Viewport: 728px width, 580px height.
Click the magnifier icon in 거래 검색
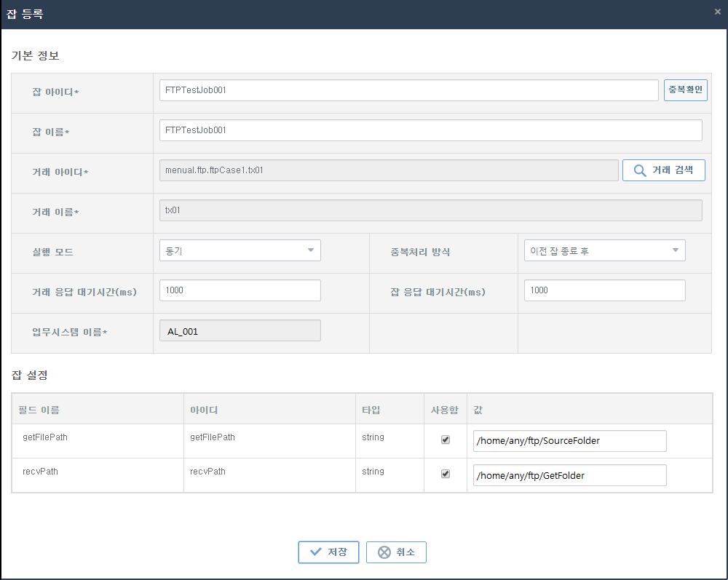pyautogui.click(x=640, y=170)
